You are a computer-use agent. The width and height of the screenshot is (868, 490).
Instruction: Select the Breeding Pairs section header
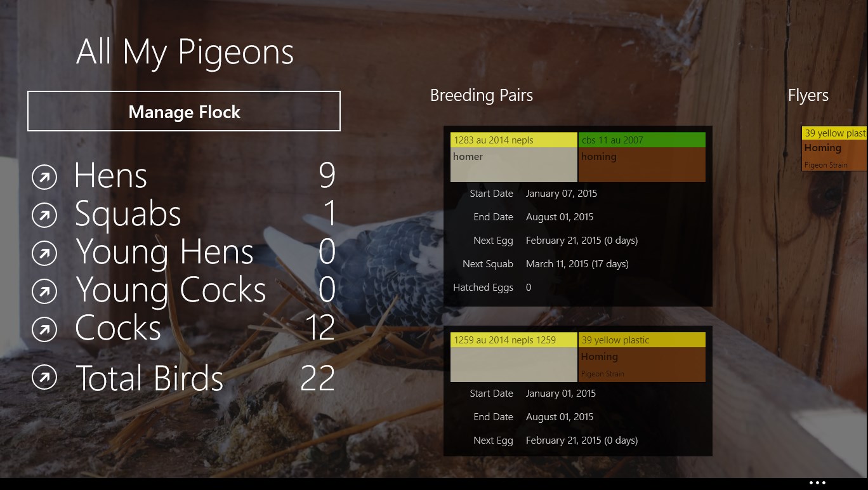click(x=481, y=95)
